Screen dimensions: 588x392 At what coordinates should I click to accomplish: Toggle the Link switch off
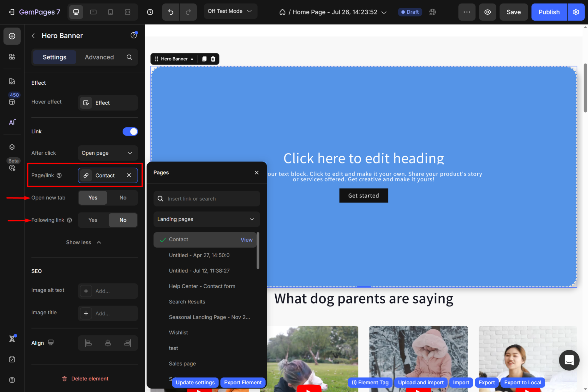click(x=130, y=131)
